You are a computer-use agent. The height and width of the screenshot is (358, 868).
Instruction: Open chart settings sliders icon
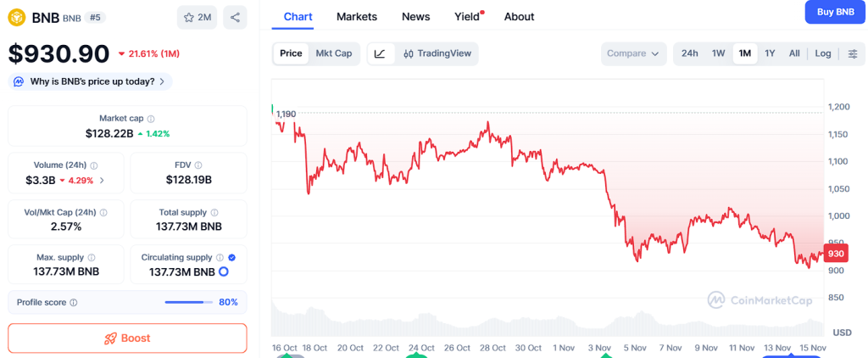pyautogui.click(x=852, y=53)
